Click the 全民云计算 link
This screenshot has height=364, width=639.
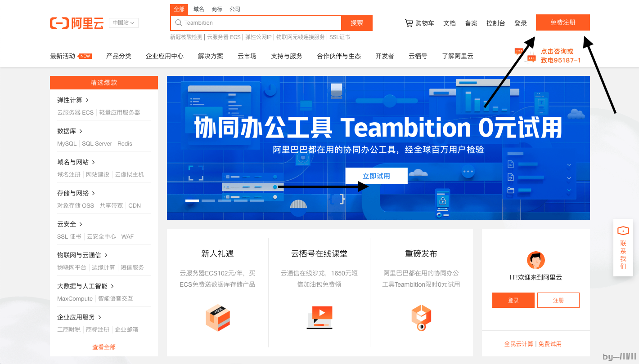519,344
